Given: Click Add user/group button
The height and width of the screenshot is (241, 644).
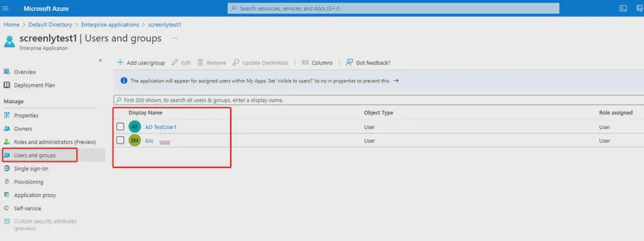Looking at the screenshot, I should (141, 62).
